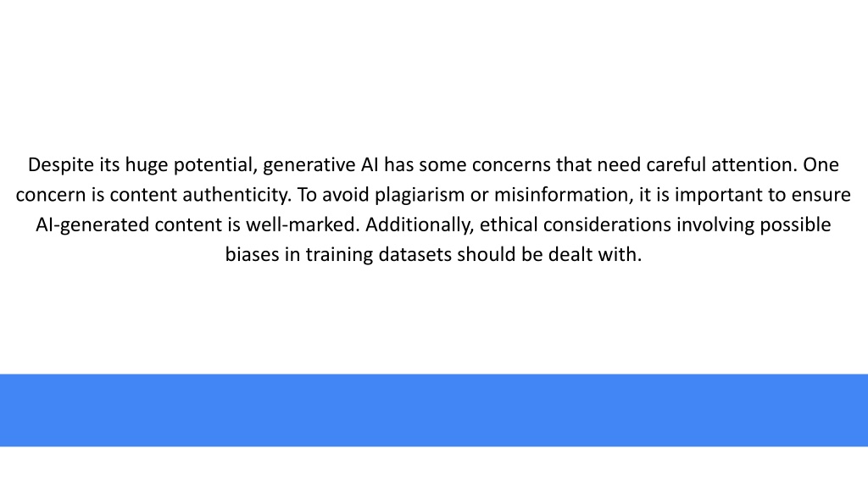Click the word "concerns" in the first line
The width and height of the screenshot is (868, 488).
511,165
